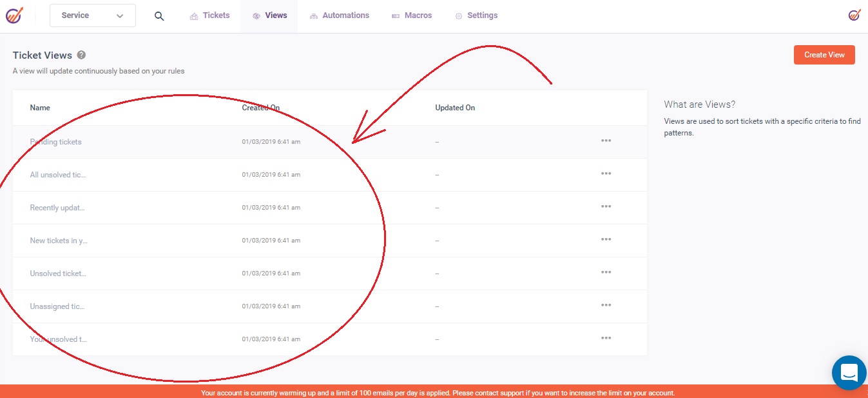Go to the Tickets tab

click(209, 15)
